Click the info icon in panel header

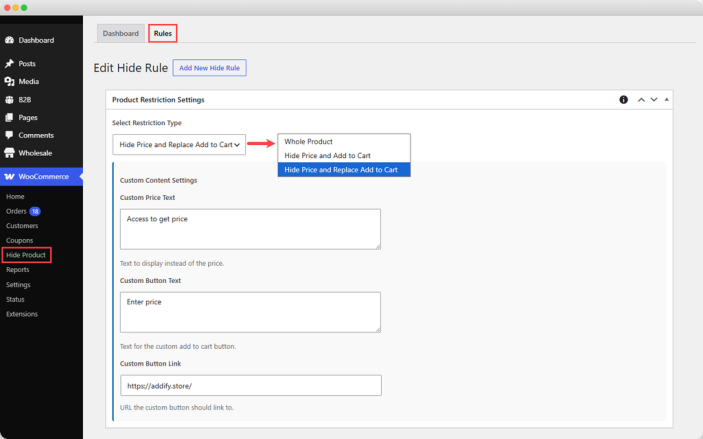624,100
